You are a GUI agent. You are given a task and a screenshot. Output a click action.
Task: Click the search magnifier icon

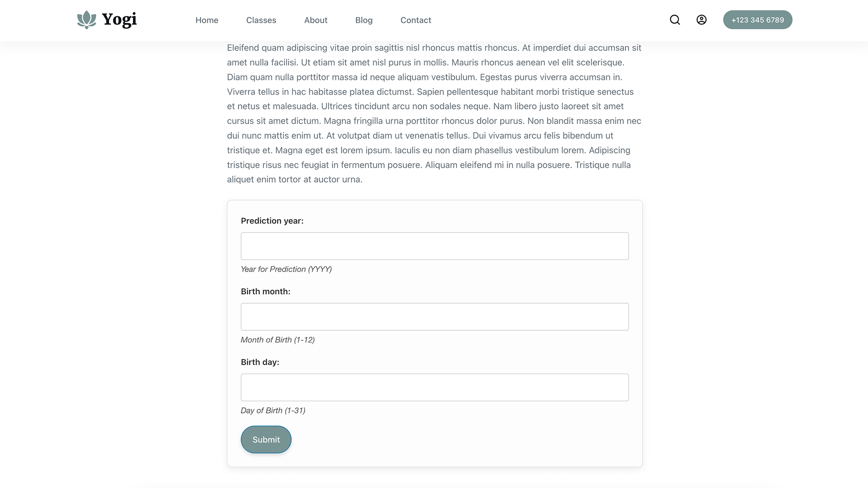coord(675,20)
